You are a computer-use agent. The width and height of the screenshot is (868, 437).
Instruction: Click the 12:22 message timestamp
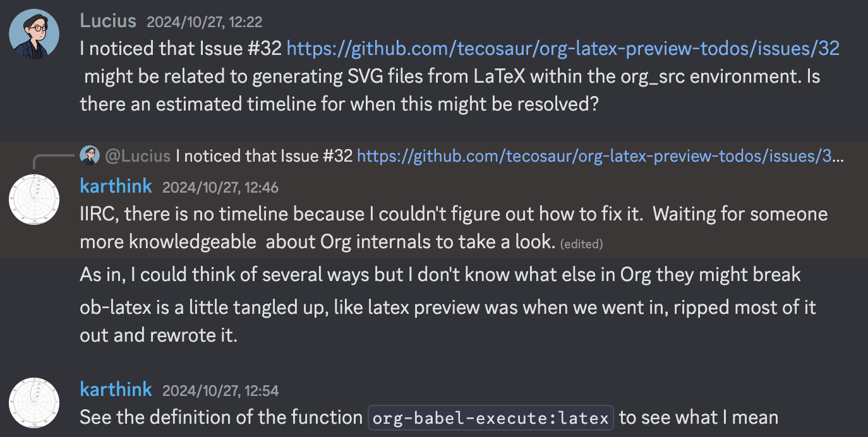[204, 22]
